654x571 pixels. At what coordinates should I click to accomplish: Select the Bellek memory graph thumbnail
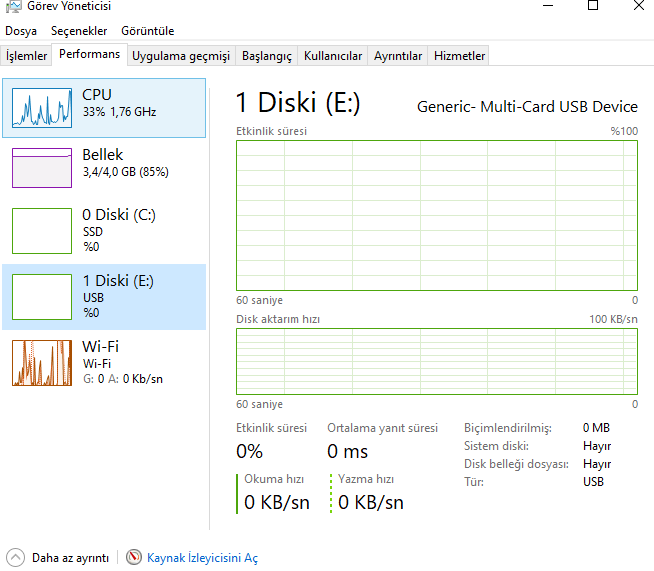click(42, 168)
